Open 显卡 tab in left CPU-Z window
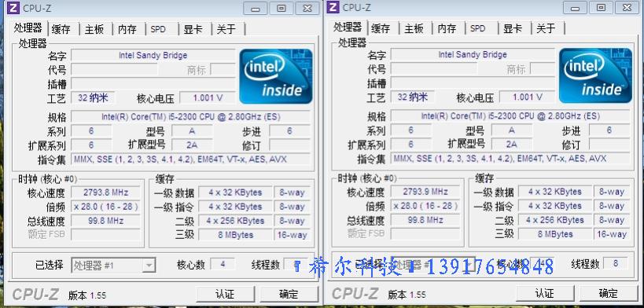This screenshot has width=644, height=308. pos(193,29)
